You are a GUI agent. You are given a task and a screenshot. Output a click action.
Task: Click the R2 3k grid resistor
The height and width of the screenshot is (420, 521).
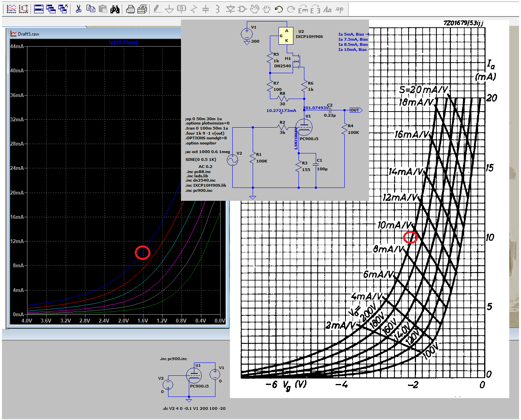point(282,128)
